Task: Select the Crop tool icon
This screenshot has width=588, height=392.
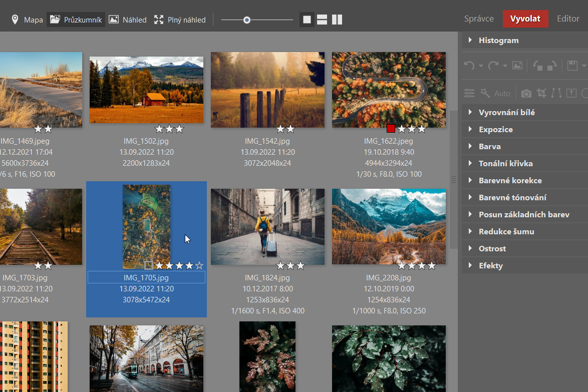Action: click(x=541, y=93)
